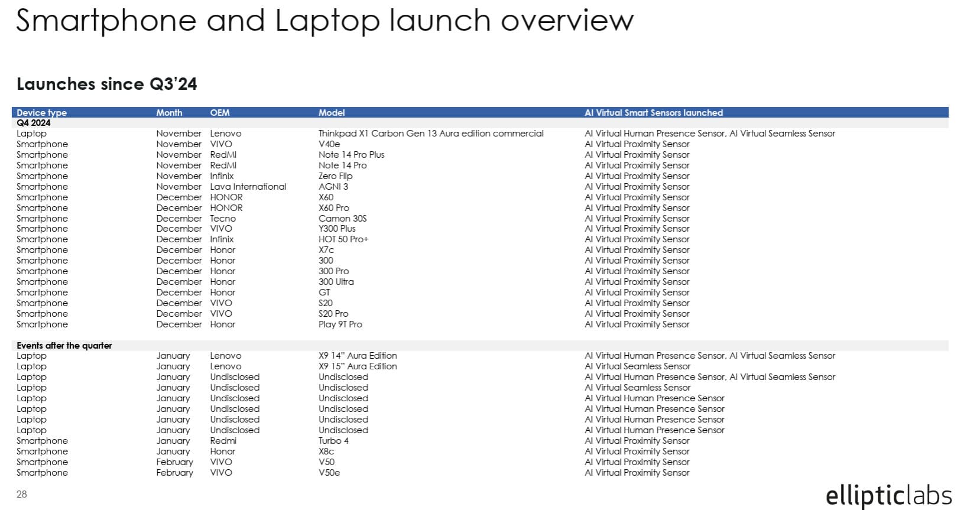The width and height of the screenshot is (980, 510).
Task: Click the 'X9 15" Aura Edition' model cell
Action: 358,366
